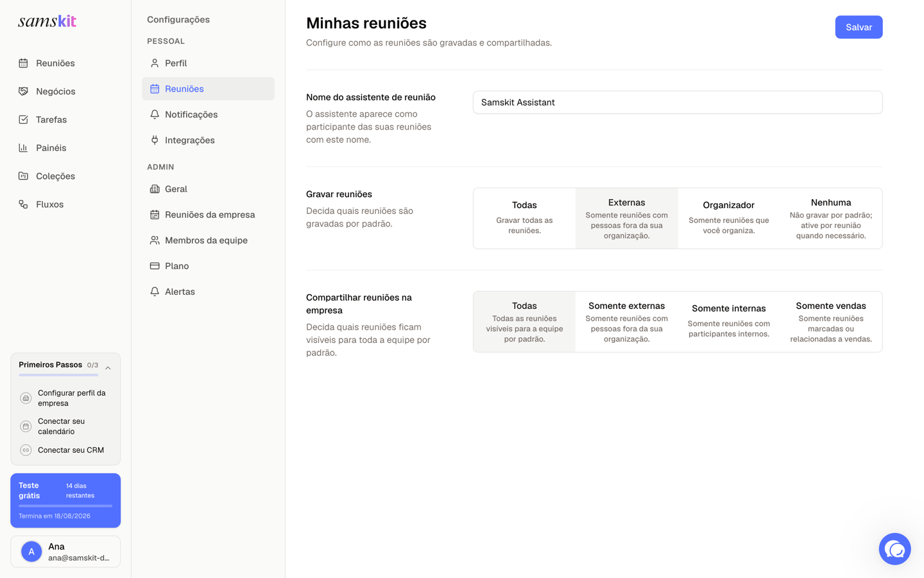Open the Plano settings page
Screen dimensions: 924x578
click(208, 266)
